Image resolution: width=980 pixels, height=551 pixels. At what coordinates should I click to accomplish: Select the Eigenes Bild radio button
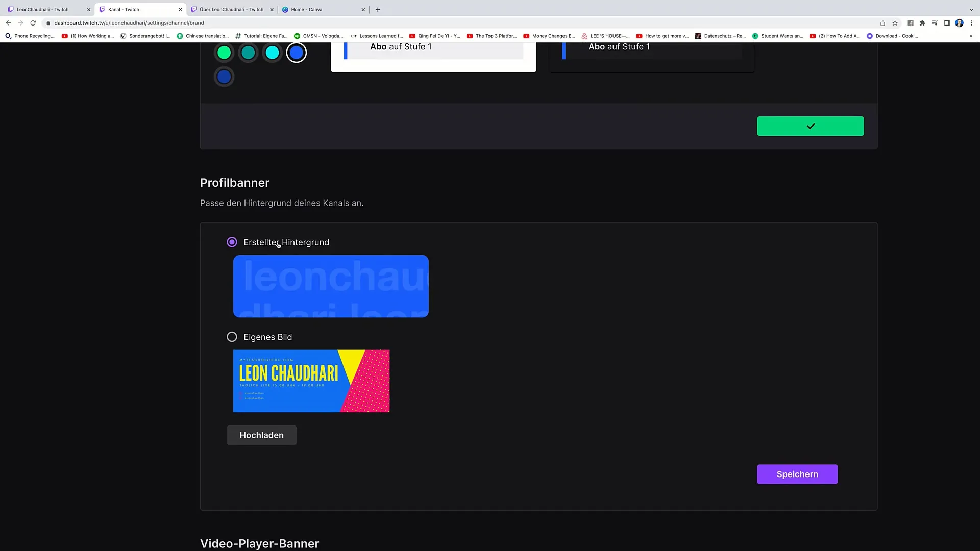(x=232, y=337)
